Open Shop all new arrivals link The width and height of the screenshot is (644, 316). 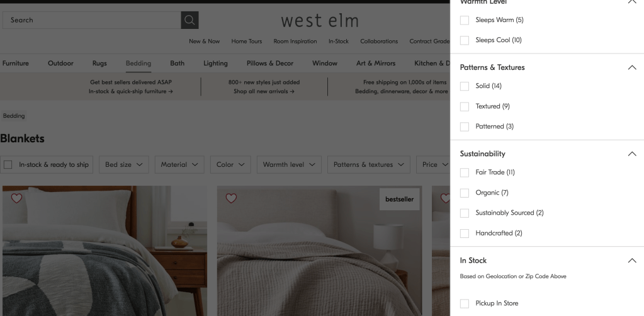[264, 91]
